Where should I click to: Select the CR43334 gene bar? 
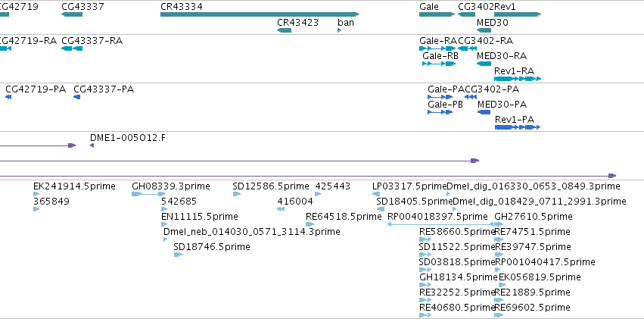click(x=260, y=14)
